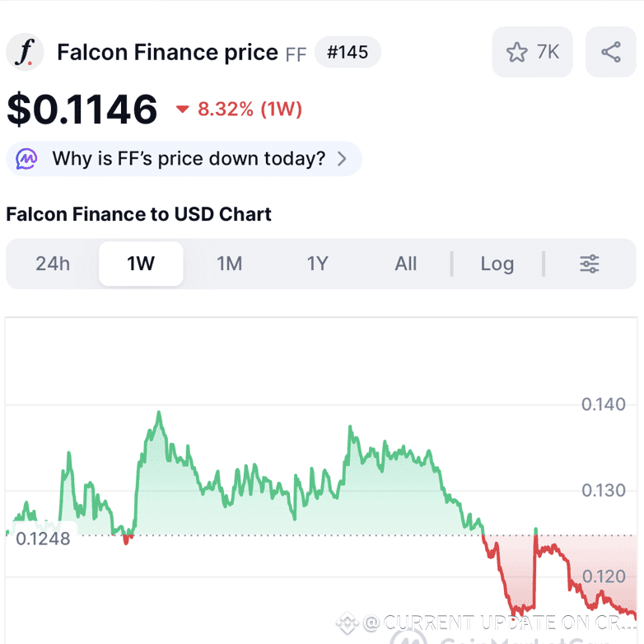Open the share icon button
The height and width of the screenshot is (644, 644).
coord(610,53)
